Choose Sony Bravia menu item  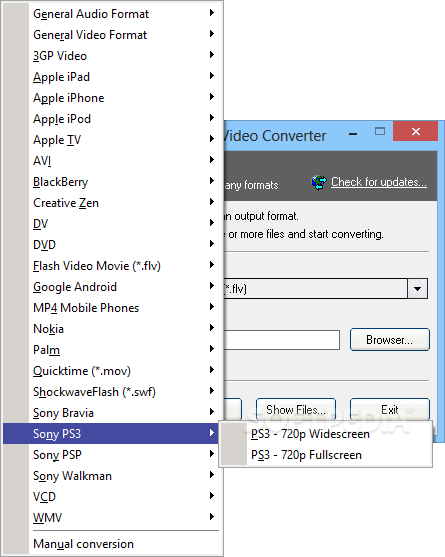(112, 412)
